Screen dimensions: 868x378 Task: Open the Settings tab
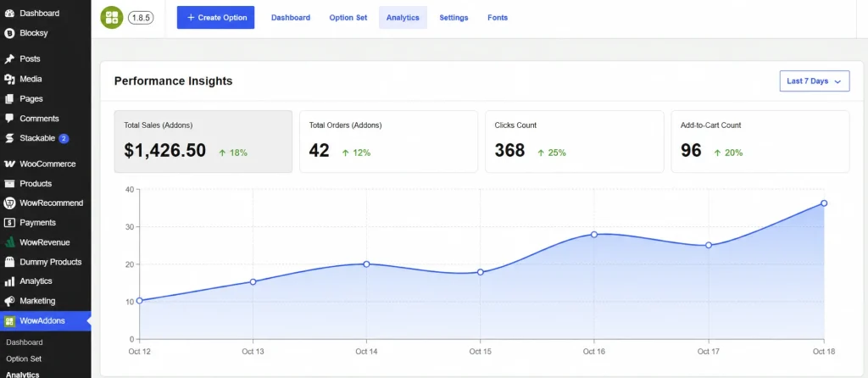tap(454, 18)
